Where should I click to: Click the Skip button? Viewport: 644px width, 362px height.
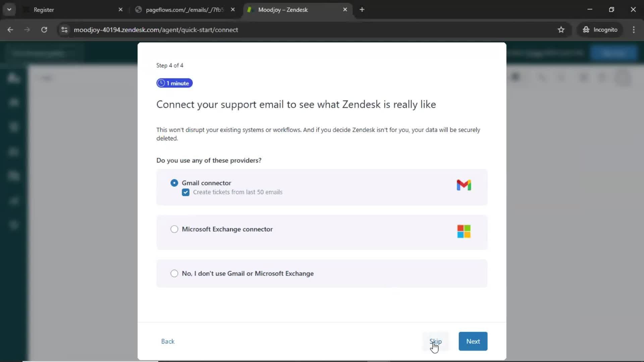435,341
